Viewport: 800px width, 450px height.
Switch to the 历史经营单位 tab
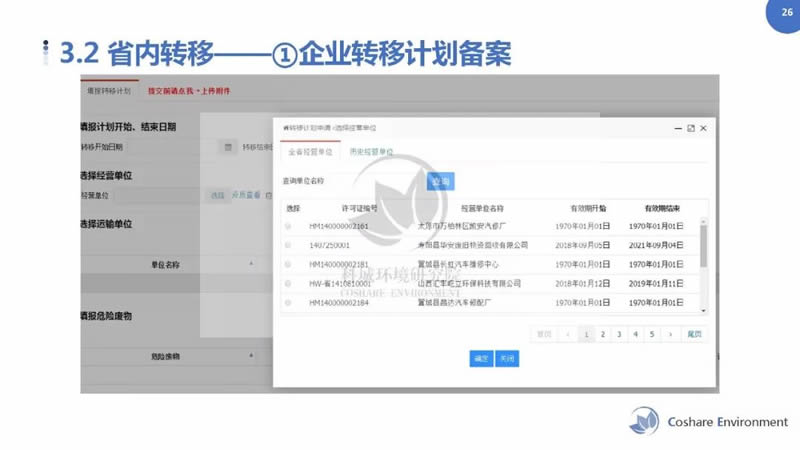click(x=371, y=153)
